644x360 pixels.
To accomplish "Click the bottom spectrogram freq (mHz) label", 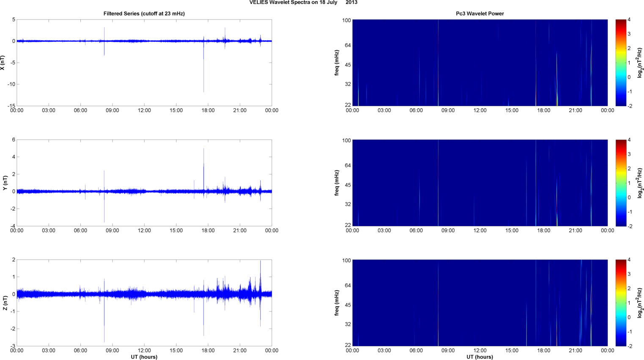I will click(337, 303).
